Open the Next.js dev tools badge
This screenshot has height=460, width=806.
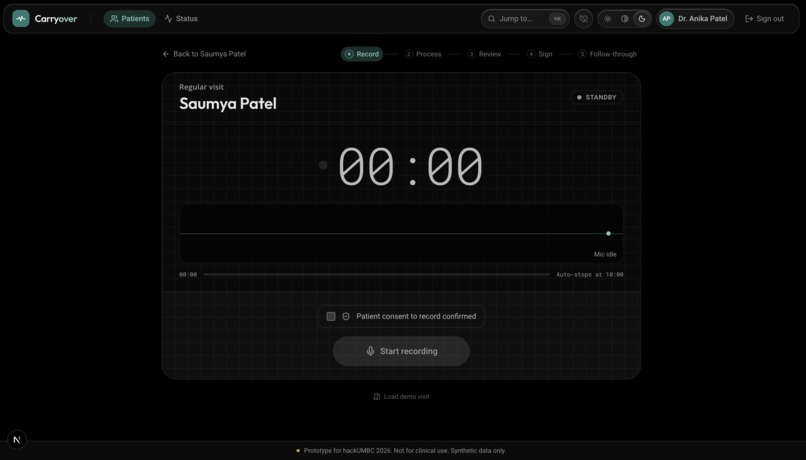[x=17, y=440]
